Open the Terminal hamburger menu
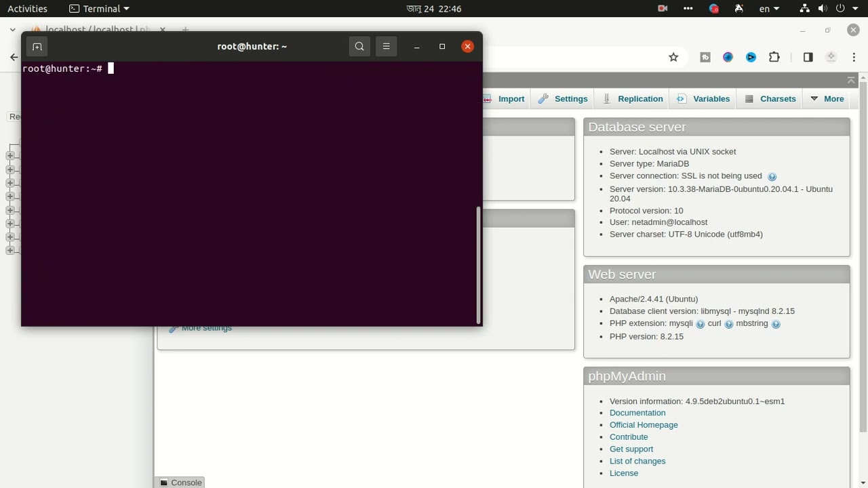The image size is (868, 488). (x=386, y=46)
